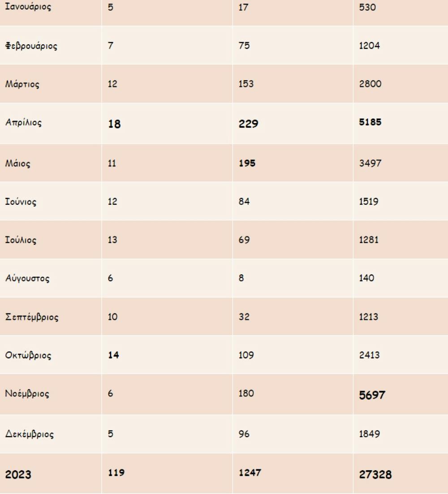The image size is (448, 494).
Task: Click the Μάιος month label
Action: pos(18,163)
